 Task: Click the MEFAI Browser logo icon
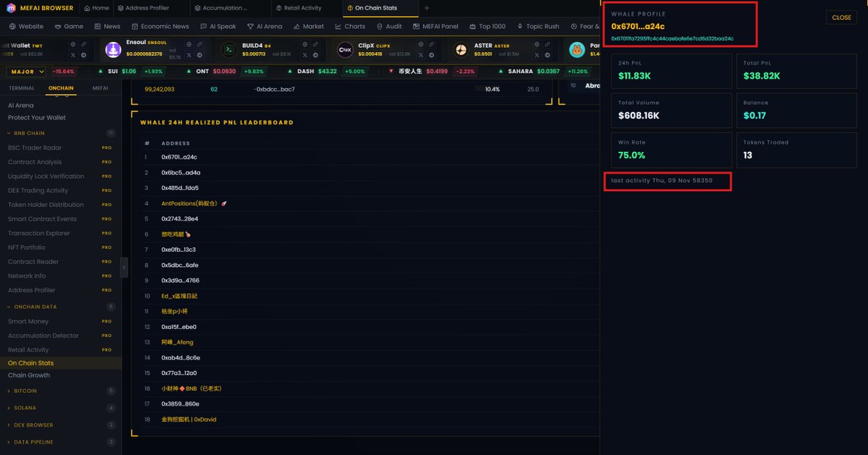tap(12, 8)
